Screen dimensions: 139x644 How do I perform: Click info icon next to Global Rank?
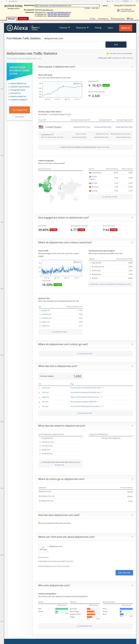pyautogui.click(x=98, y=81)
